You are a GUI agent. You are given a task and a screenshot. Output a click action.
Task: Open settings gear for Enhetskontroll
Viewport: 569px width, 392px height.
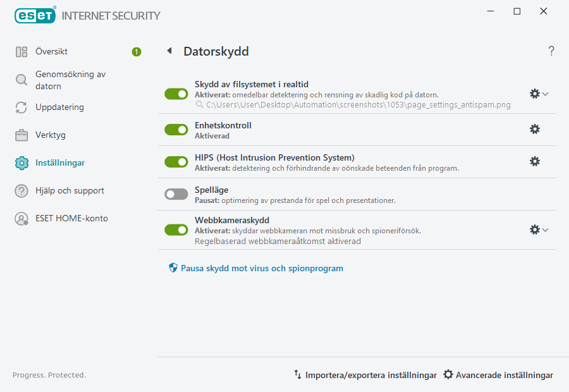[x=535, y=129]
